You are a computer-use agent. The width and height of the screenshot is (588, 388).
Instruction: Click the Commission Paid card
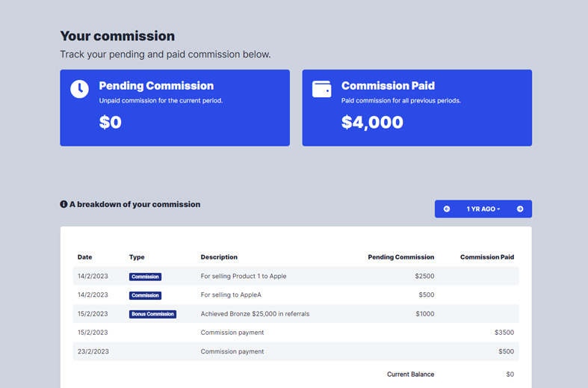[417, 108]
